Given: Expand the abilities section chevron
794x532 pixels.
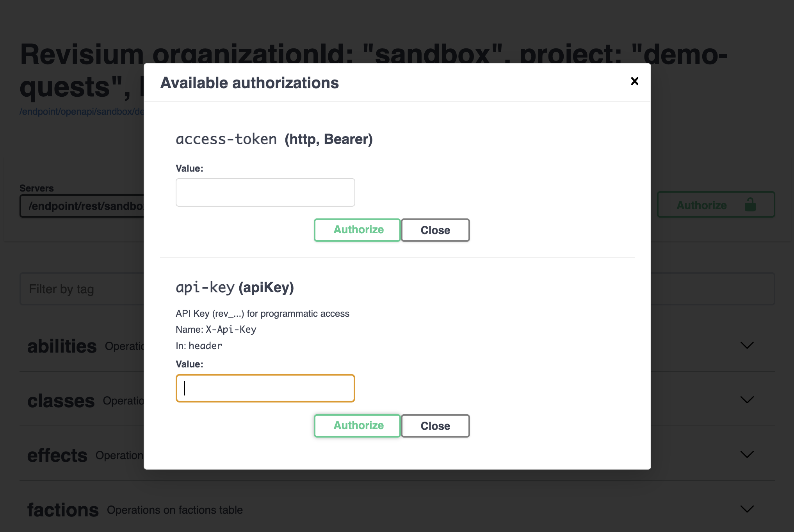Looking at the screenshot, I should 747,346.
